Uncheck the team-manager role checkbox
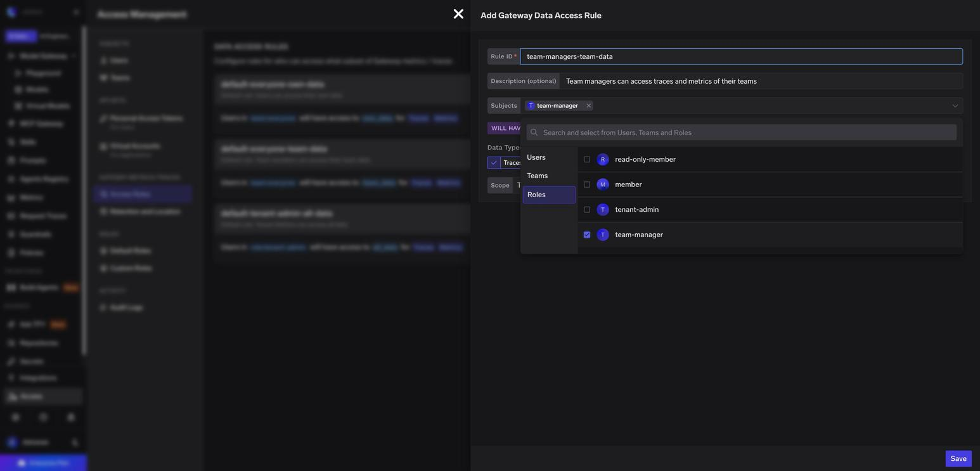 click(587, 235)
